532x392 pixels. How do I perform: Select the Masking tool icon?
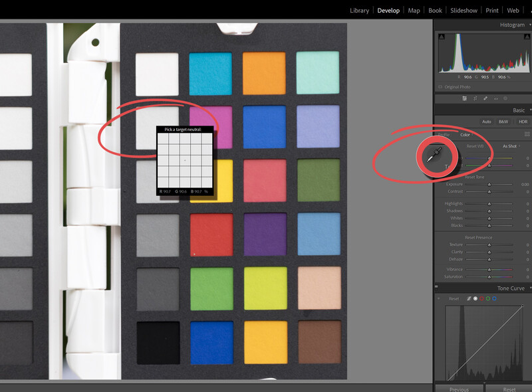tap(505, 98)
